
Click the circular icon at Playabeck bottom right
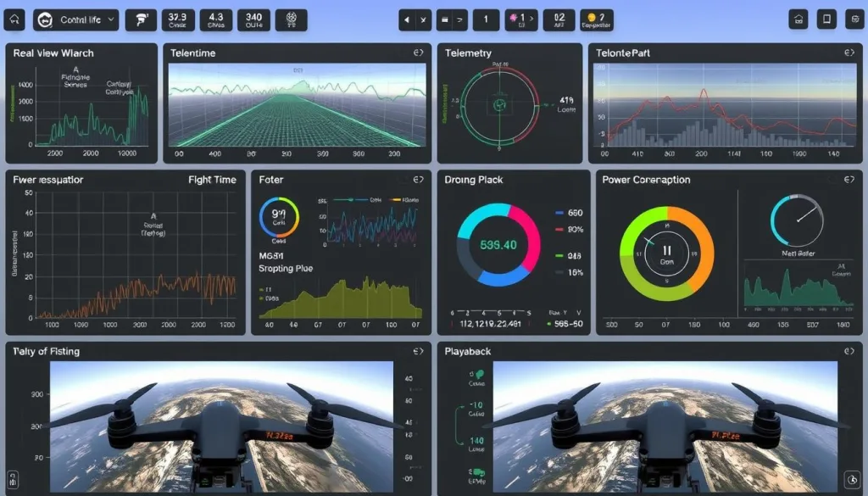[x=853, y=479]
